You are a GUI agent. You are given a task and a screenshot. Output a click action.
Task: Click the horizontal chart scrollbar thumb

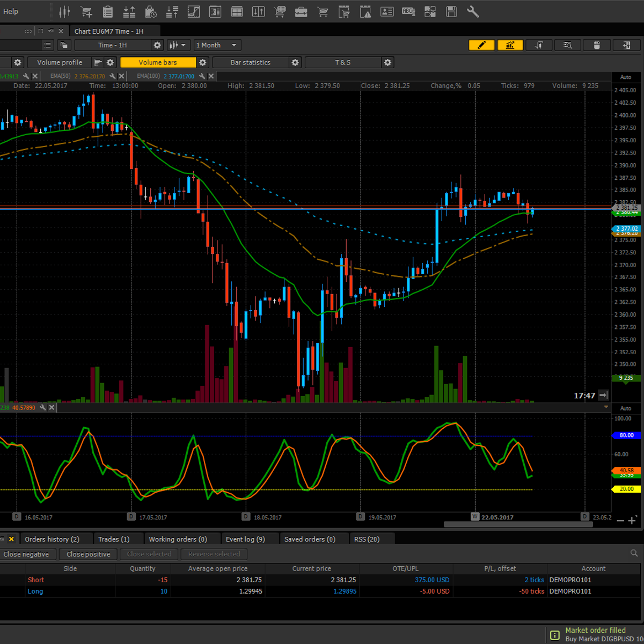click(x=518, y=524)
